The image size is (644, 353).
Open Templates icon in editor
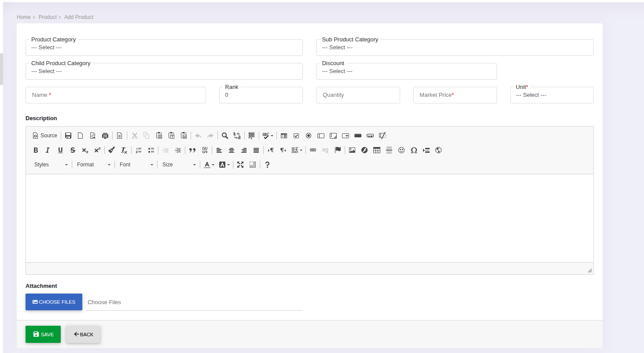click(119, 136)
